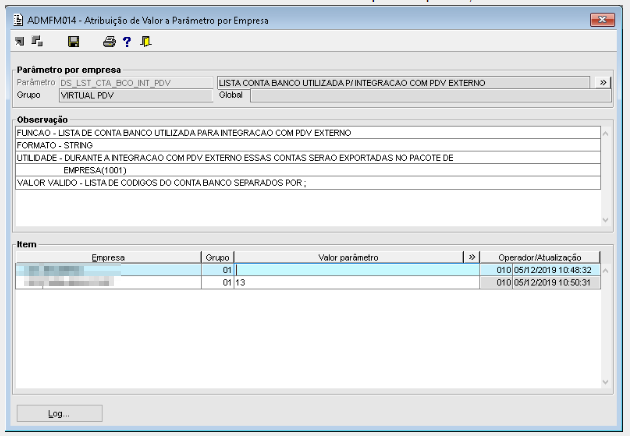This screenshot has width=630, height=436.
Task: Close the ADMFM014 window
Action: [x=602, y=19]
